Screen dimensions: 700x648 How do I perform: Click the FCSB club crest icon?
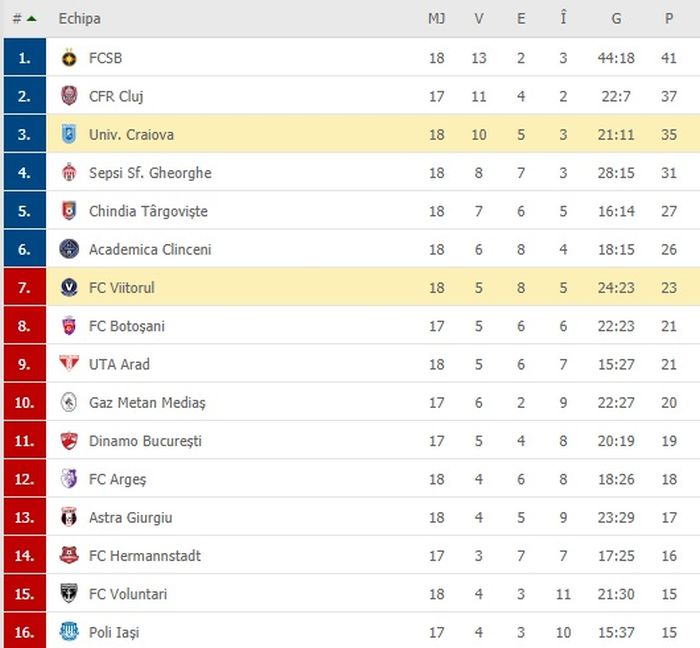(69, 58)
